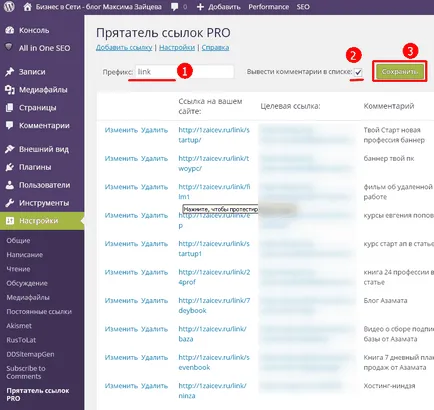Image resolution: width=434 pixels, height=410 pixels.
Task: Open the http://1zaicev.ru/link/startup1 link
Action: [214, 249]
